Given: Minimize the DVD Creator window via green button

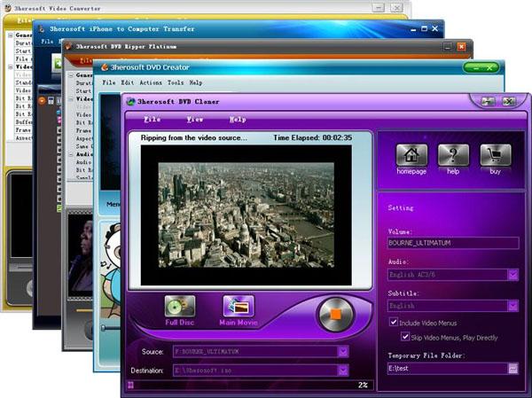Looking at the screenshot, I should [475, 68].
